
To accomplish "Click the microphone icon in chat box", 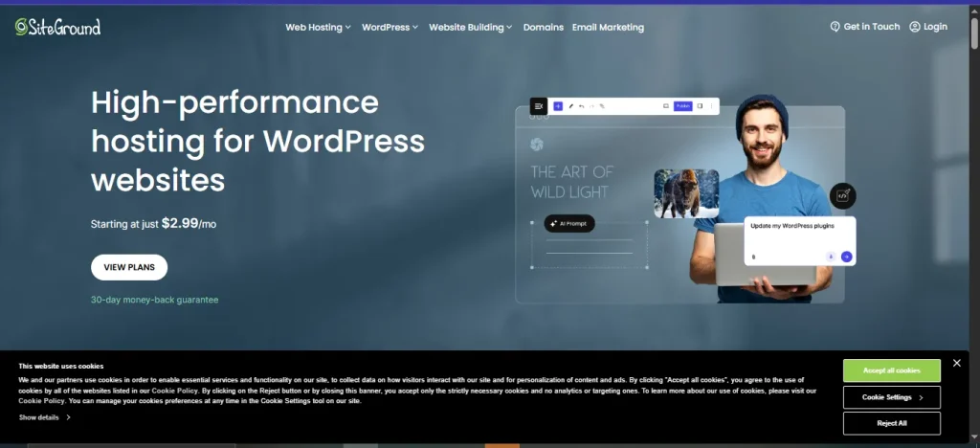I will click(x=831, y=257).
